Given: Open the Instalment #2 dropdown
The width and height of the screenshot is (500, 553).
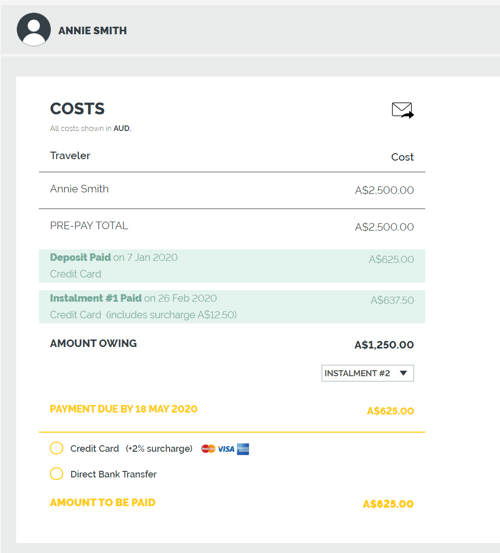Looking at the screenshot, I should [367, 373].
